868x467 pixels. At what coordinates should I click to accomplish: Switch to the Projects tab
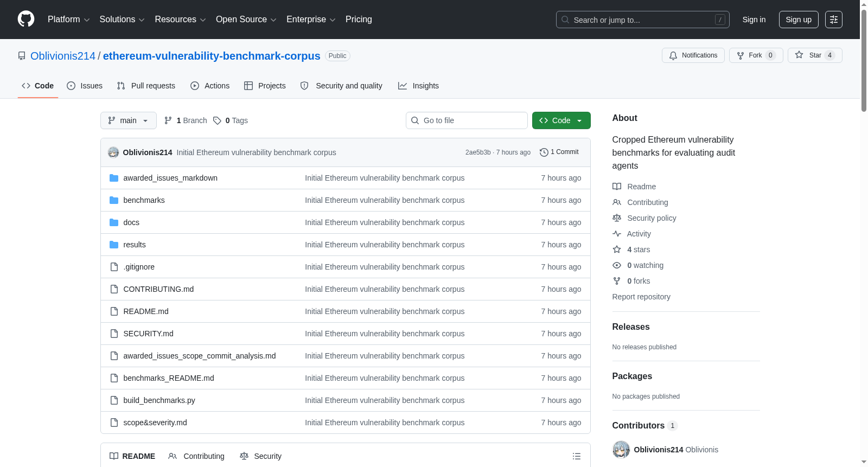pos(265,86)
